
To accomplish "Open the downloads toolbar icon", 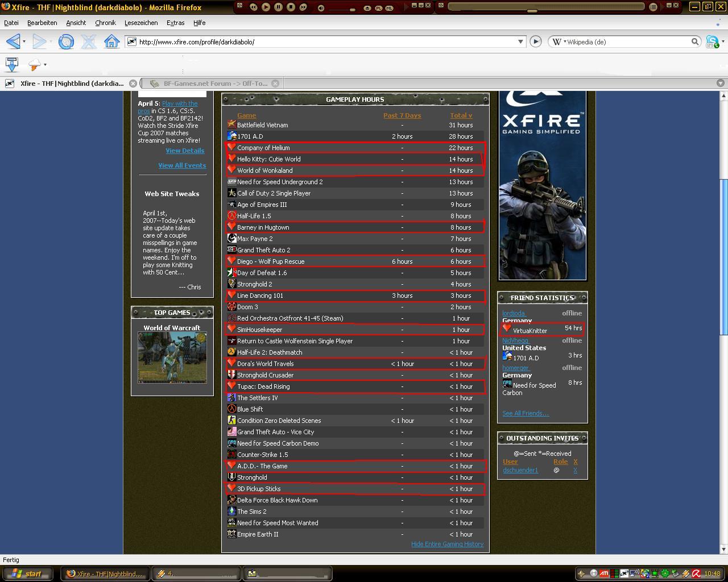I will coord(12,64).
